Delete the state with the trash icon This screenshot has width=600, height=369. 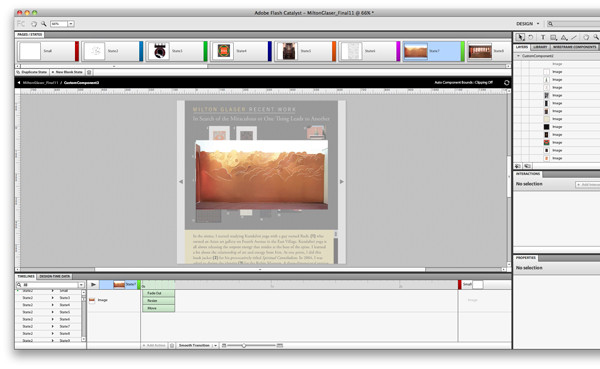click(x=89, y=72)
